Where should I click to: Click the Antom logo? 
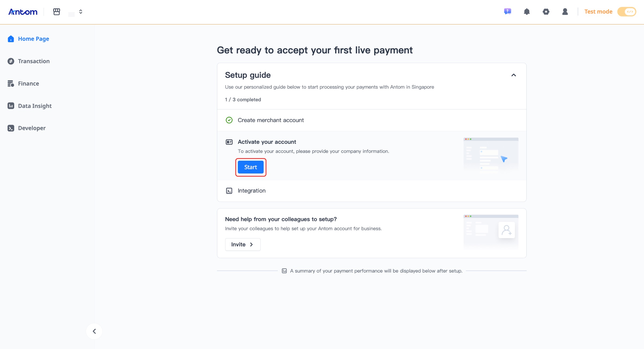[x=23, y=12]
